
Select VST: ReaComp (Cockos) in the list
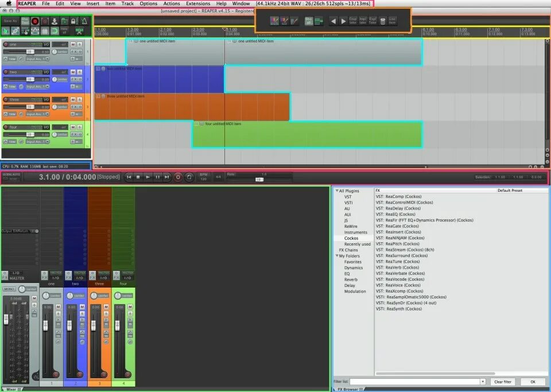398,197
